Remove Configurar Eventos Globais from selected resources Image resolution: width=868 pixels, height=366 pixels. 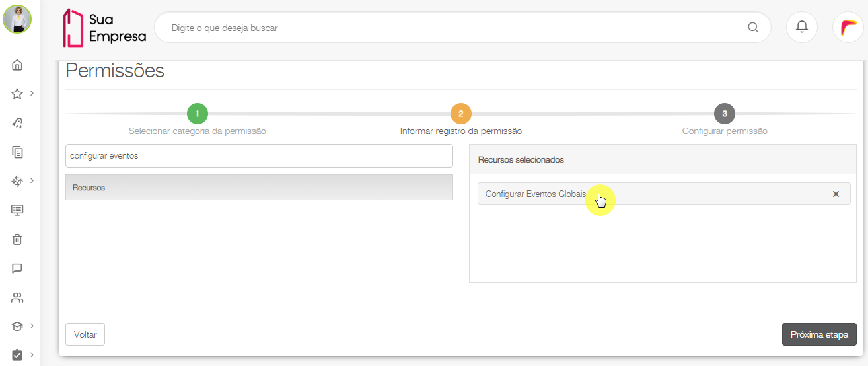tap(836, 194)
